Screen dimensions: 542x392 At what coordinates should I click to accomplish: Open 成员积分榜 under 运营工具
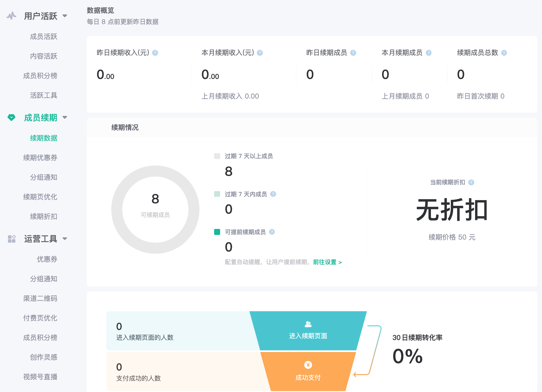[x=40, y=338]
